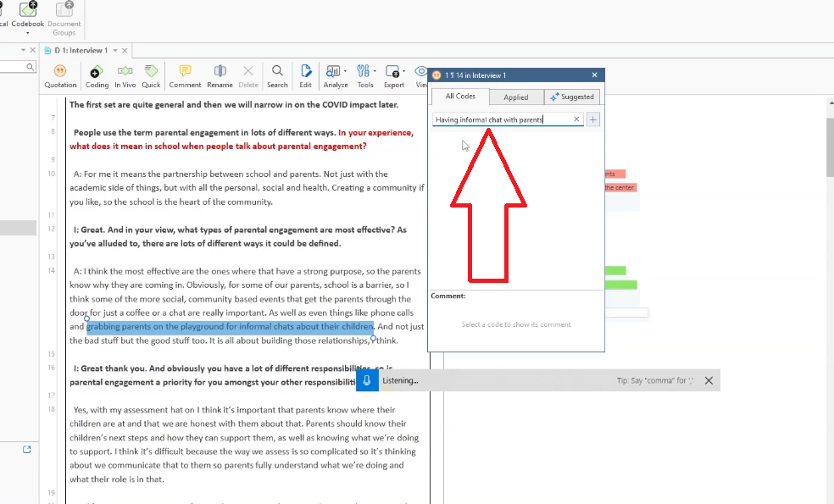Click the Rename toolbar icon
This screenshot has height=504, width=834.
point(220,75)
